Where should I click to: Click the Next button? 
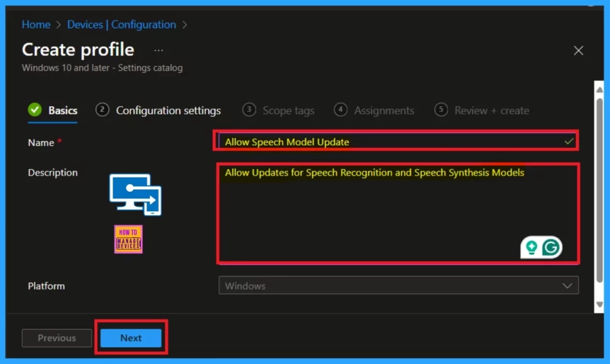[130, 338]
